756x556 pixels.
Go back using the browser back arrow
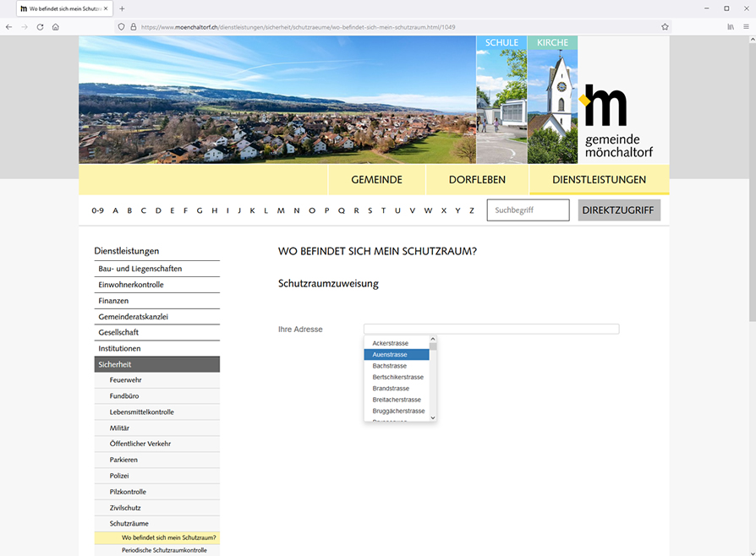click(8, 27)
